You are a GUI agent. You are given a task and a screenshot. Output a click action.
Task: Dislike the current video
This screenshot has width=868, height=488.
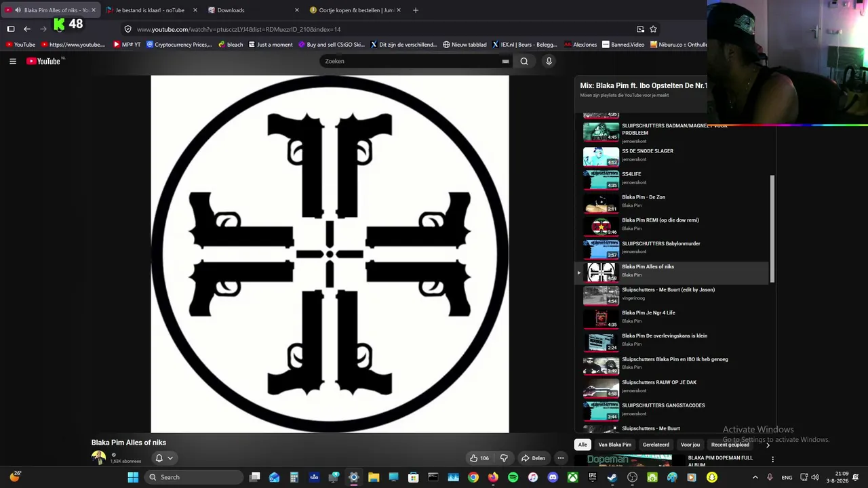click(x=504, y=458)
